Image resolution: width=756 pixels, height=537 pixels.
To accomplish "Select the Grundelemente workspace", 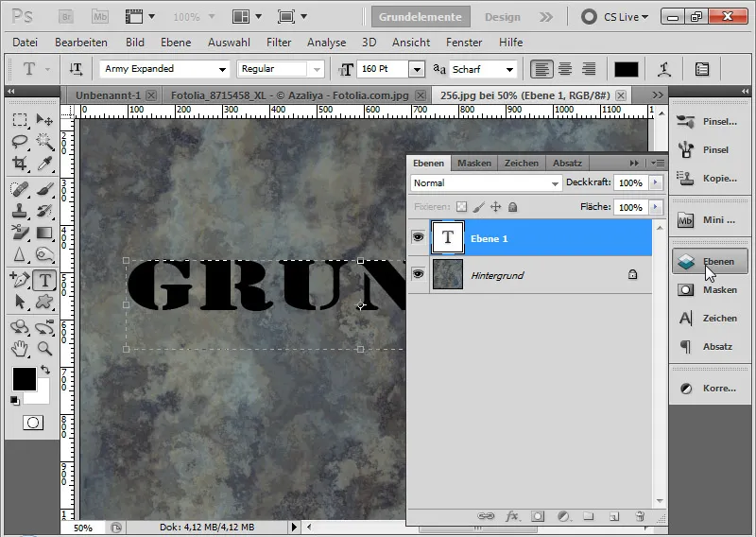I will [x=421, y=17].
